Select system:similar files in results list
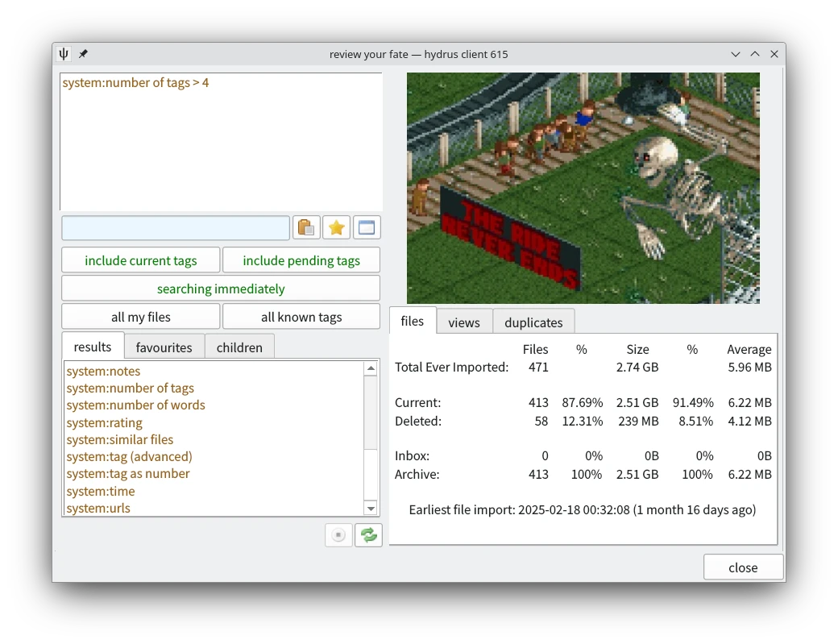This screenshot has height=644, width=838. point(120,439)
